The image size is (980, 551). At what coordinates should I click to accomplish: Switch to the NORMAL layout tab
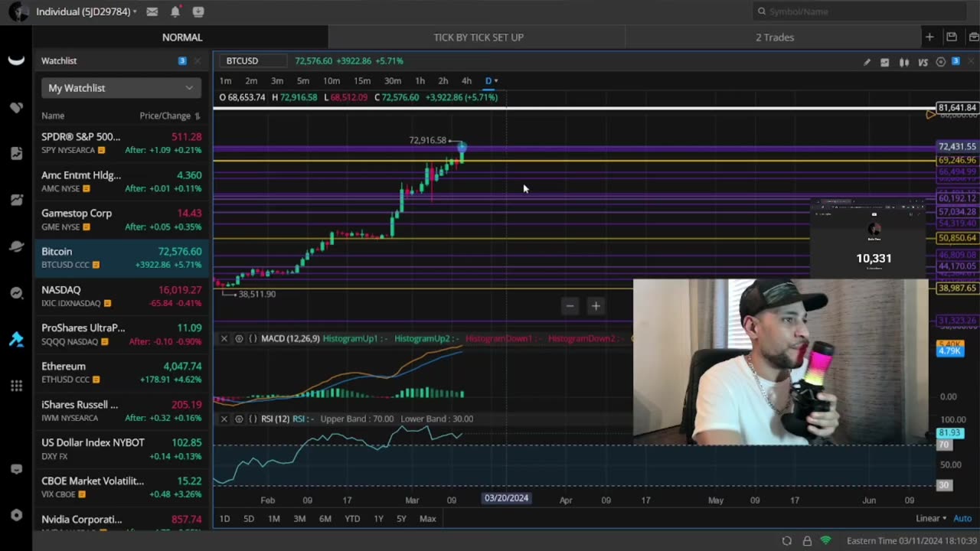[x=181, y=37]
